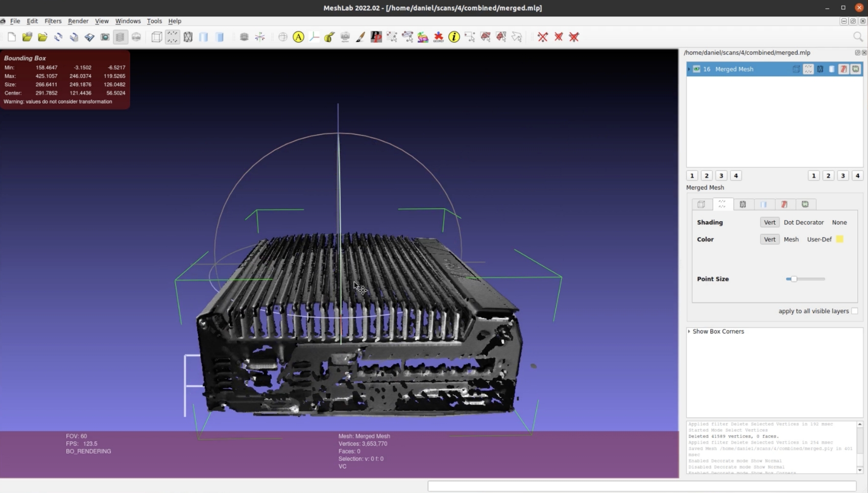
Task: Toggle the Show Layer Dialog toolbar icon
Action: [x=120, y=37]
